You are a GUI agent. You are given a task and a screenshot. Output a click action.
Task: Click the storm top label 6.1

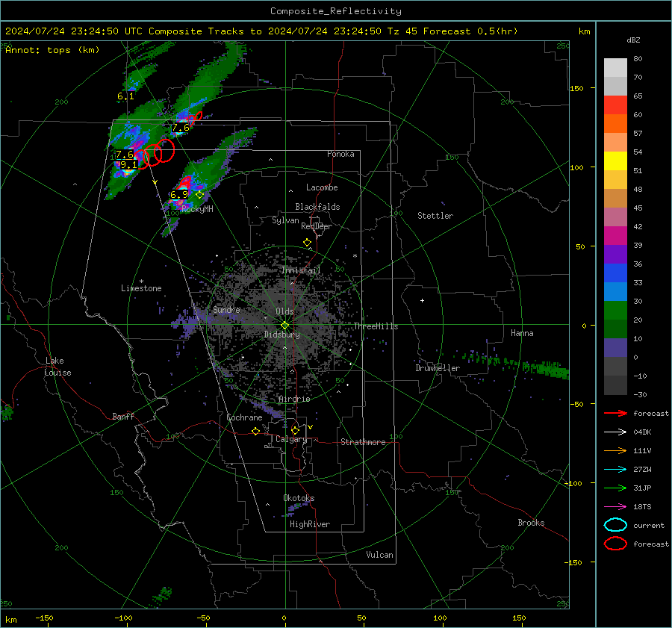point(125,96)
